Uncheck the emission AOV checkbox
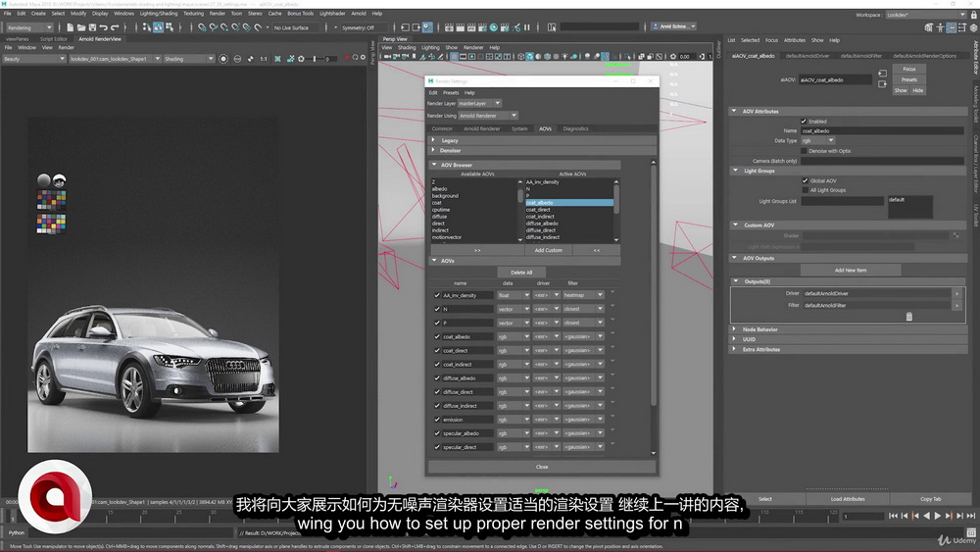Screen dimensions: 980x552 (437, 420)
